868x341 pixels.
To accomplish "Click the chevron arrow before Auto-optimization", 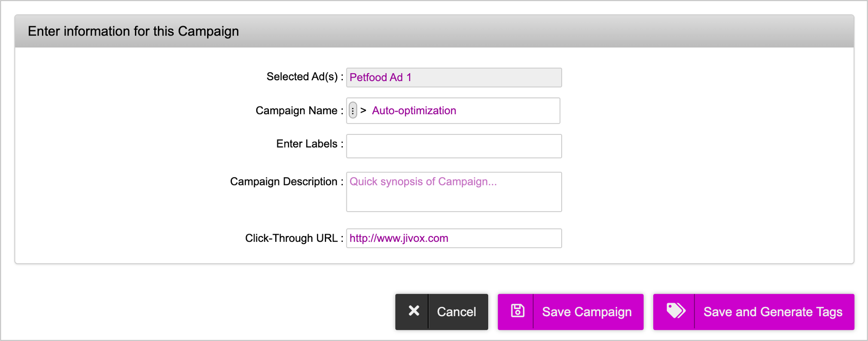I will 363,111.
